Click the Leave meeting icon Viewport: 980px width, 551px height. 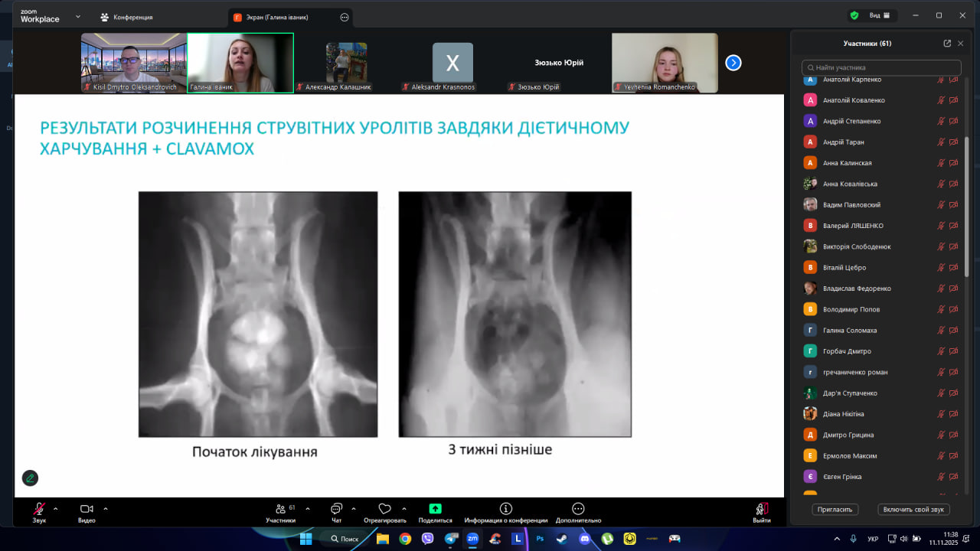[761, 509]
